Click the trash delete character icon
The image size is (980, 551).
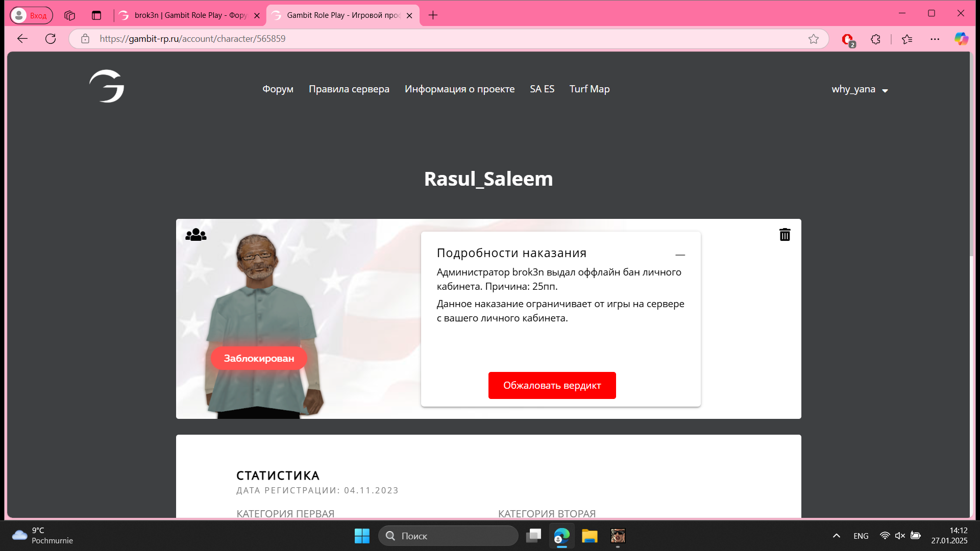click(x=785, y=235)
